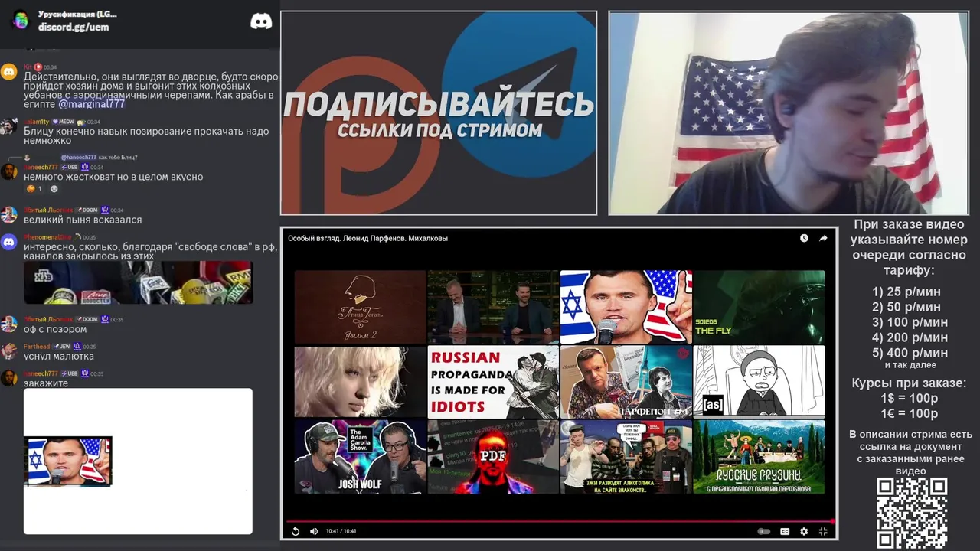Click the JEW tag badge next to Farthead

click(61, 347)
